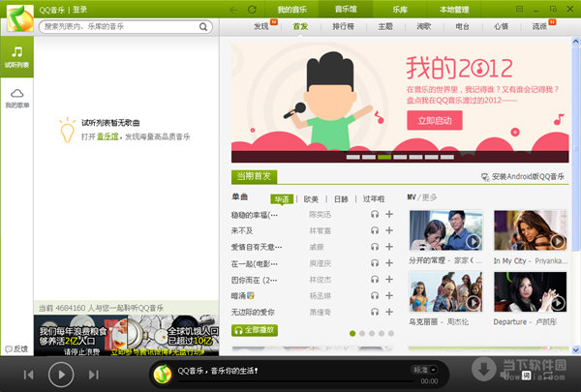The width and height of the screenshot is (581, 392).
Task: Select the 发现 sub-tab
Action: tap(261, 27)
